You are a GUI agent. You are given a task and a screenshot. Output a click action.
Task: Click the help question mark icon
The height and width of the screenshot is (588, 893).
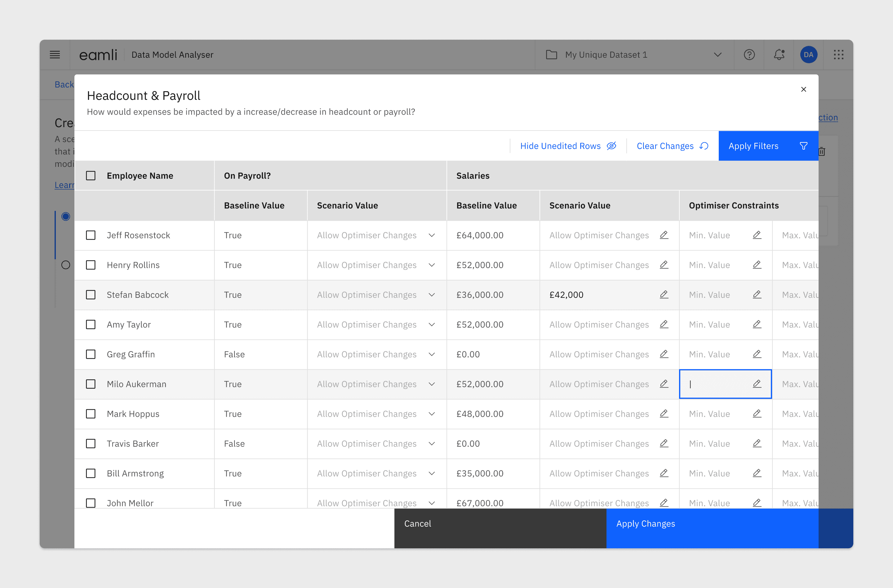point(749,55)
